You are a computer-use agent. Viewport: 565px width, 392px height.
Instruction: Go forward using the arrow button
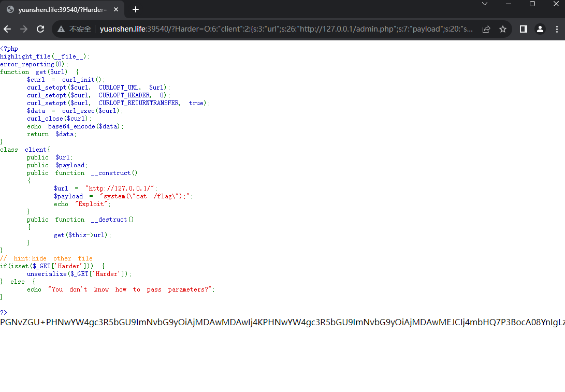[x=24, y=29]
